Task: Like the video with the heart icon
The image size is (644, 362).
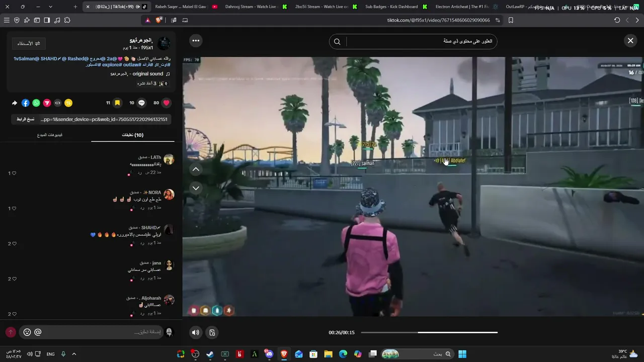Action: click(167, 103)
